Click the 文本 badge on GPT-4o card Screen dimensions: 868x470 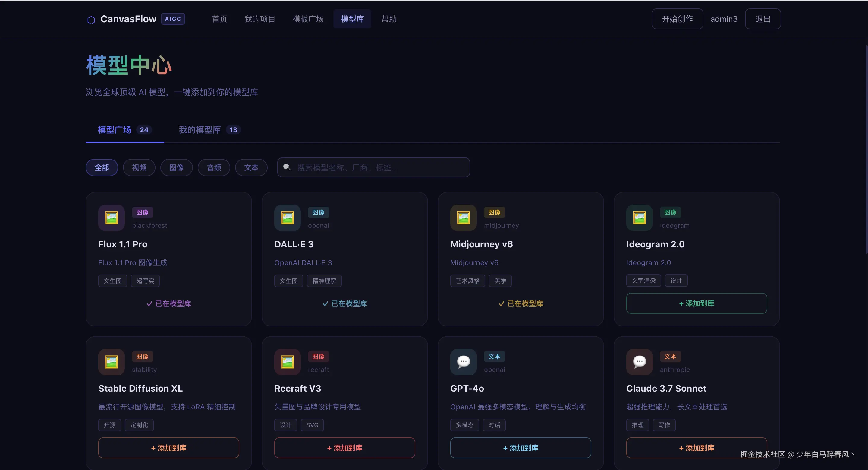point(494,357)
